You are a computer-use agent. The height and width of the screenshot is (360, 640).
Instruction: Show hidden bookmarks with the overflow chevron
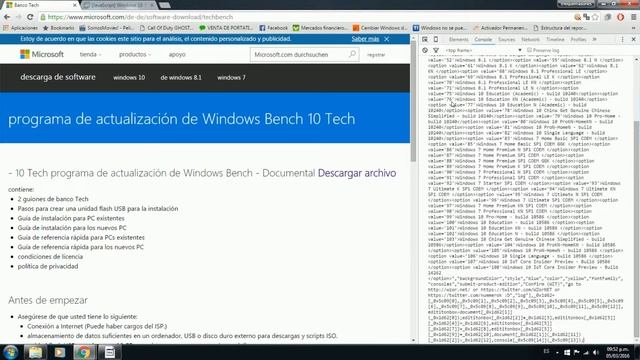click(634, 28)
